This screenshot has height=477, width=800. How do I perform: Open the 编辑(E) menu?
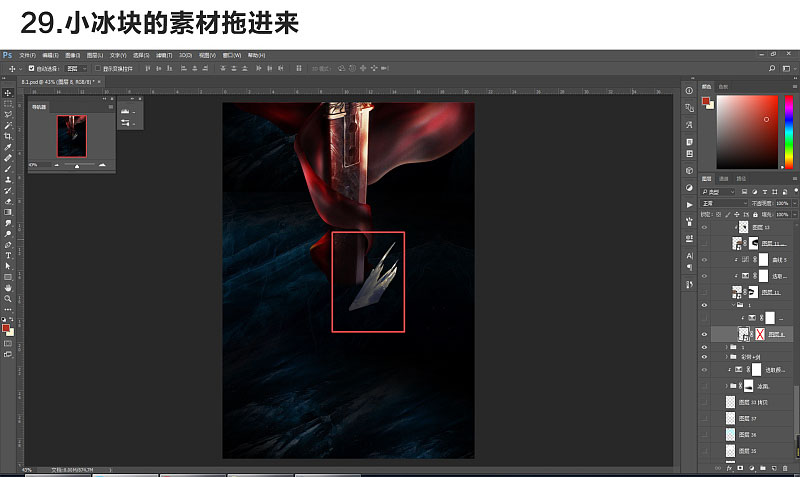pyautogui.click(x=50, y=55)
